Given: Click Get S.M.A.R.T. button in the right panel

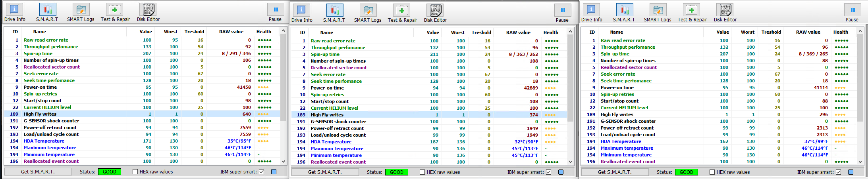Looking at the screenshot, I should pos(615,172).
